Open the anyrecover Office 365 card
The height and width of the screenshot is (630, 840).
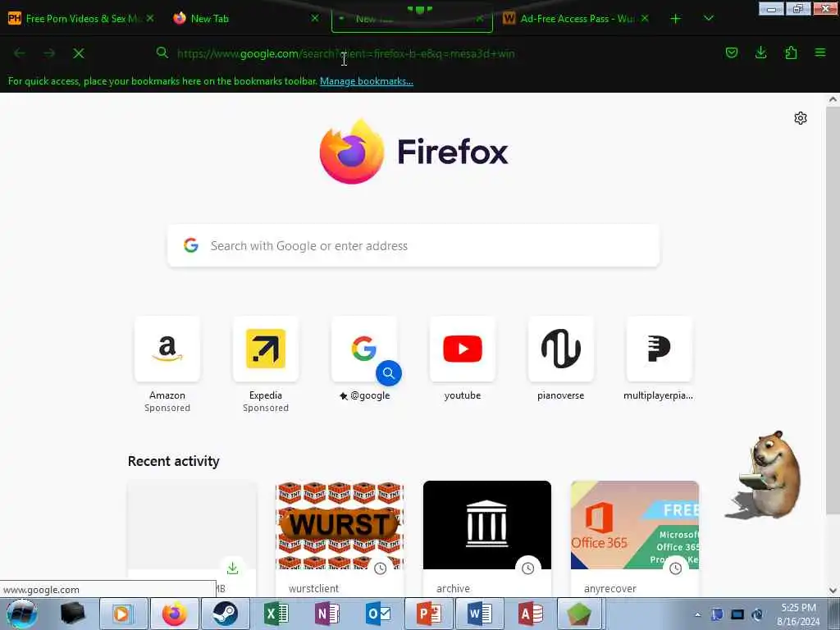(635, 538)
